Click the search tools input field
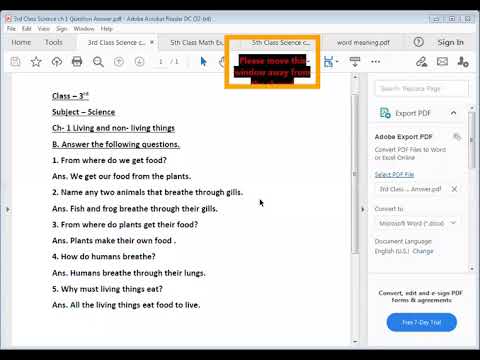This screenshot has width=480, height=360. (x=422, y=88)
